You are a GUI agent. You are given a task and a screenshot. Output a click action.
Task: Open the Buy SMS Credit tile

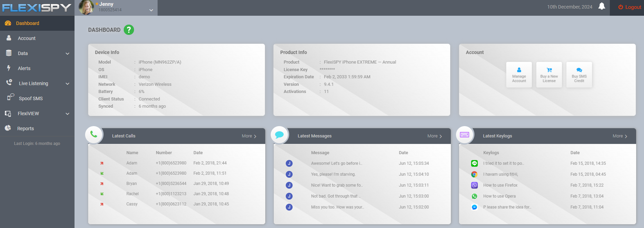point(579,75)
